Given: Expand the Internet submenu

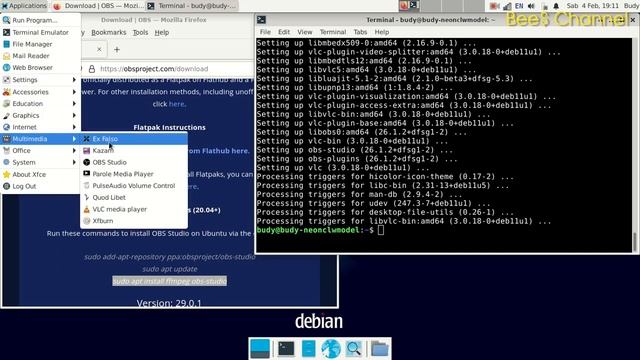Looking at the screenshot, I should tap(40, 127).
